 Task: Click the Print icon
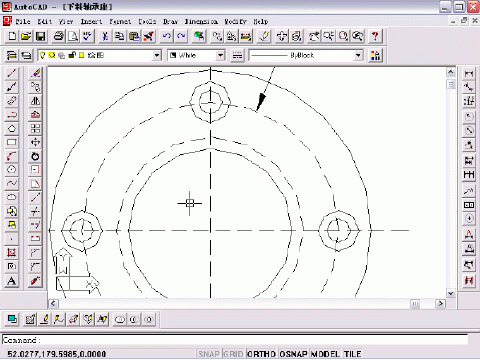tap(59, 36)
